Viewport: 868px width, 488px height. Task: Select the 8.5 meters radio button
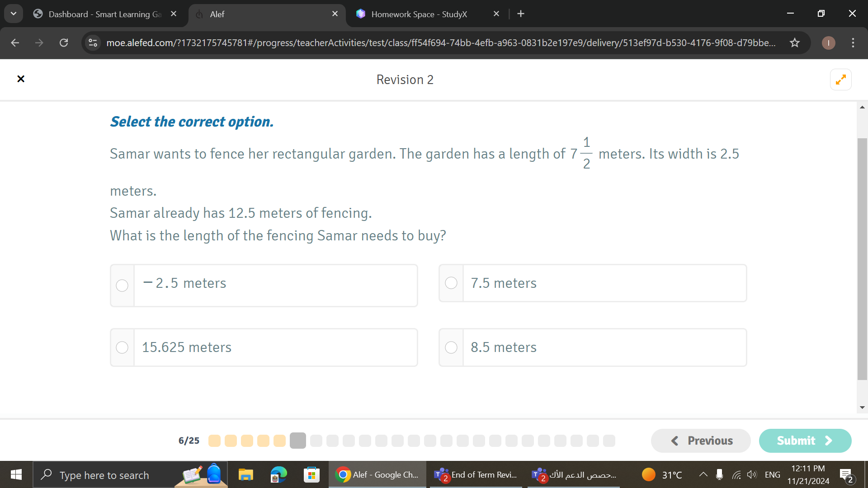coord(450,347)
